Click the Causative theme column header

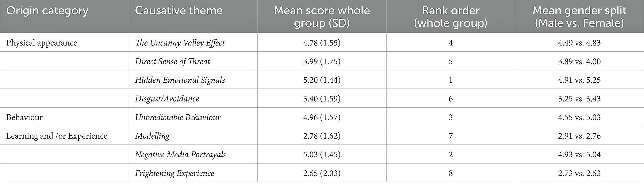coord(178,11)
